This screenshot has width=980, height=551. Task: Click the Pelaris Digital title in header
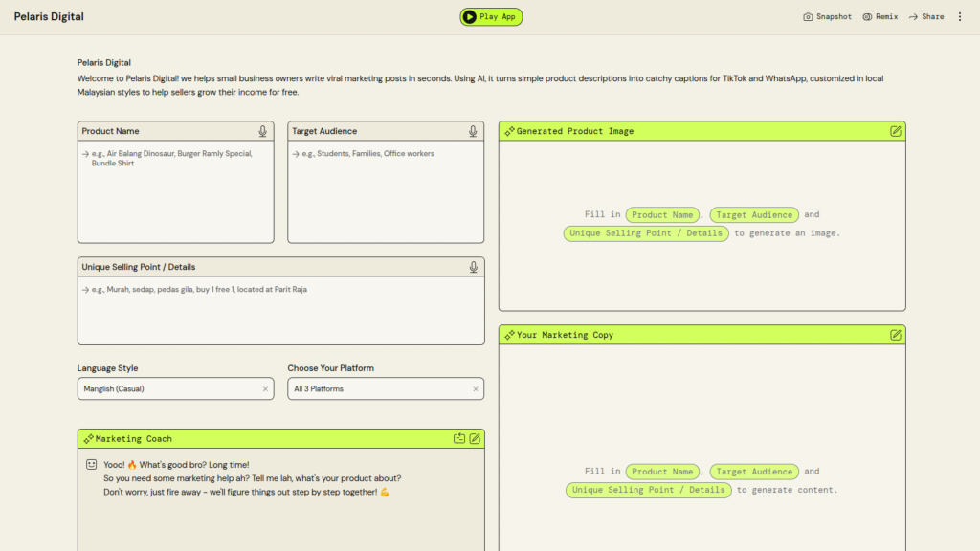pyautogui.click(x=49, y=17)
